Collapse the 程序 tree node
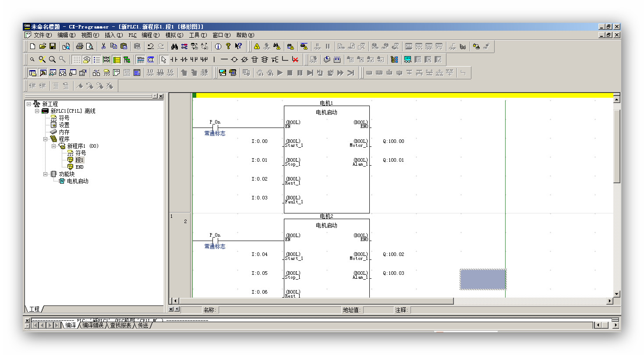This screenshot has height=355, width=644. (x=46, y=139)
